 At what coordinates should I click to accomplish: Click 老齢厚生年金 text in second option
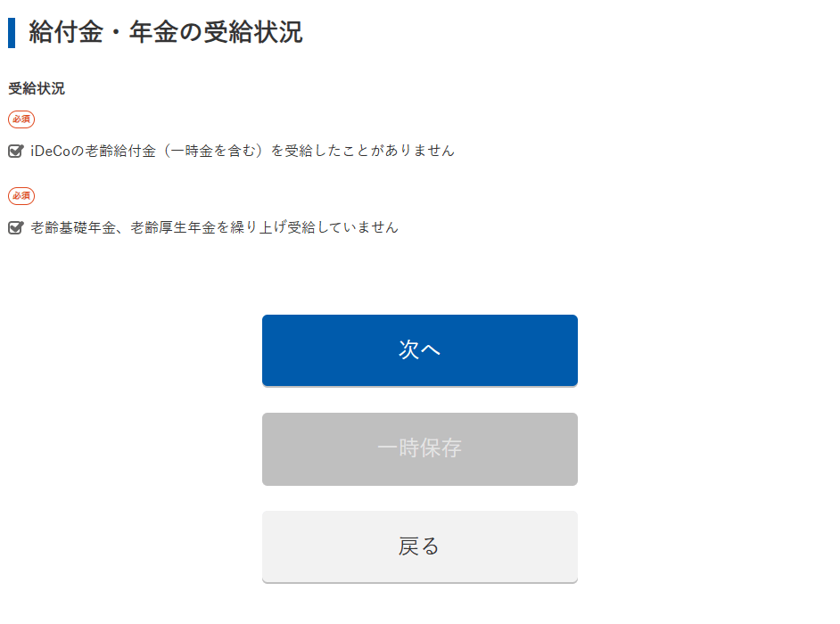click(173, 228)
